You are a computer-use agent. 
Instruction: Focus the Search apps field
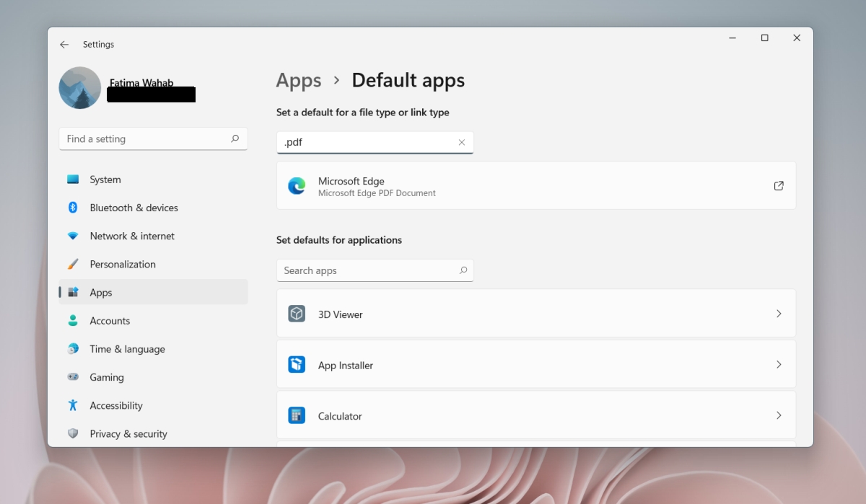coord(375,270)
